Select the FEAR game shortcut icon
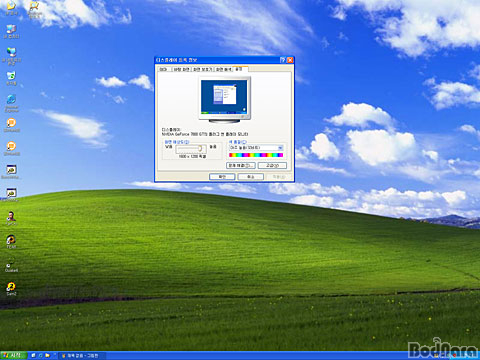Viewport: 480px width, 360px height. click(11, 242)
